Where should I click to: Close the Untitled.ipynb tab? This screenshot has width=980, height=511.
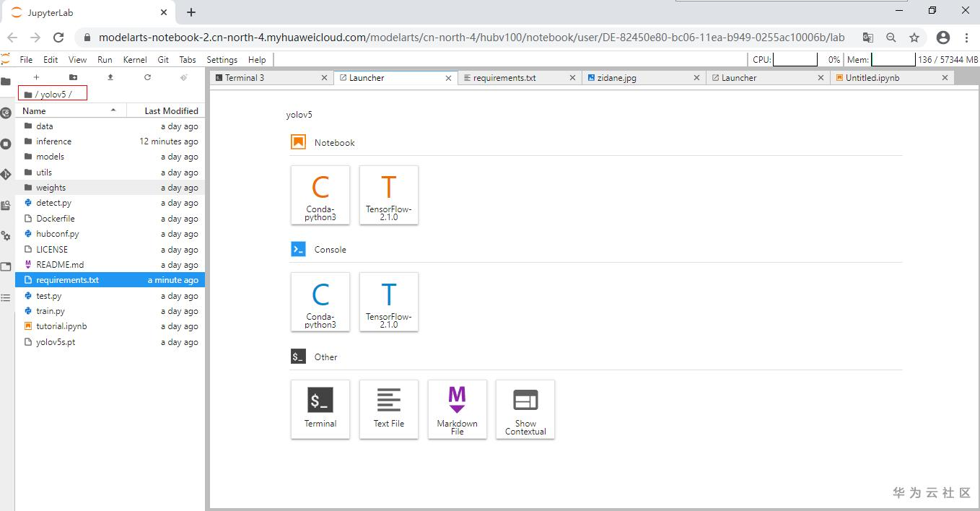(x=945, y=77)
